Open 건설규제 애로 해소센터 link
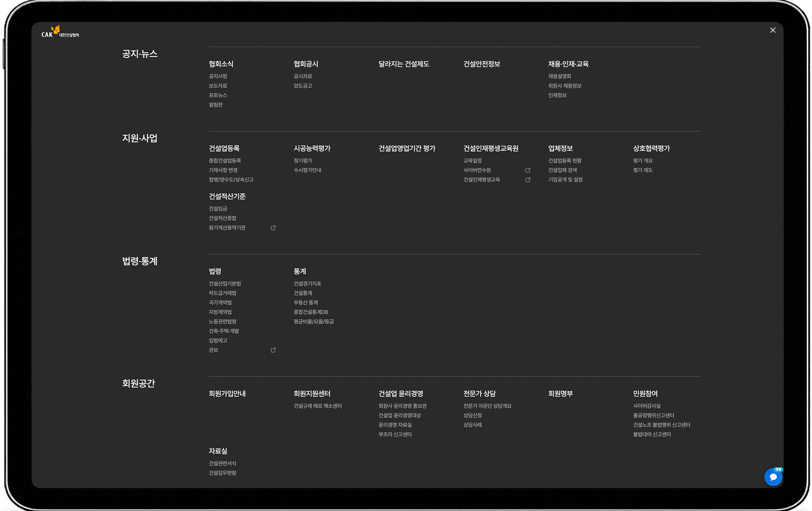This screenshot has height=511, width=812. coord(318,406)
